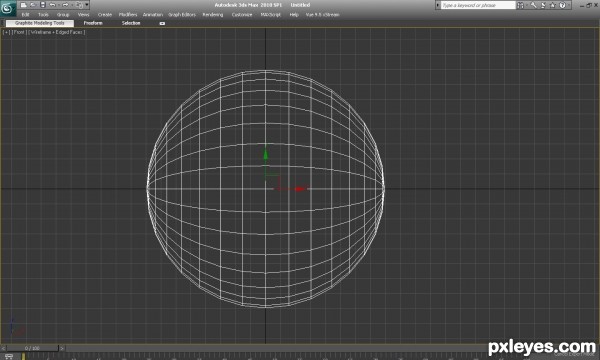Switch to the Selection ribbon tab

(x=131, y=23)
